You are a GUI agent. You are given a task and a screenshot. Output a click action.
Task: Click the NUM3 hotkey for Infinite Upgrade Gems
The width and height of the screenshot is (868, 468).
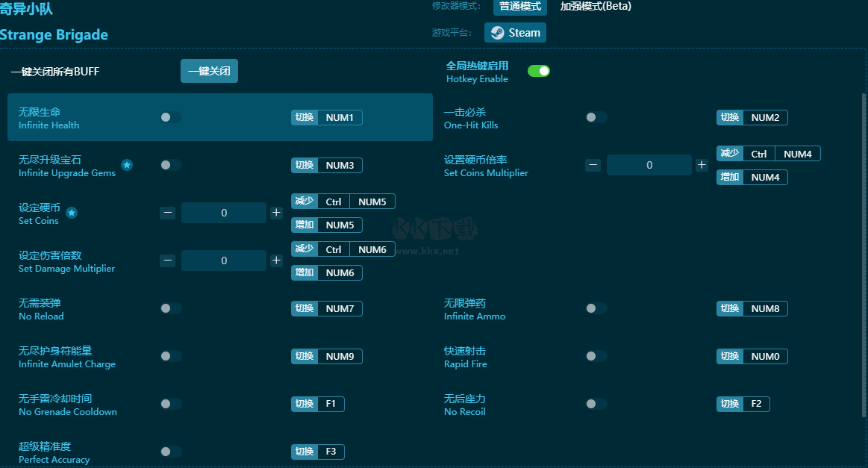tap(327, 165)
